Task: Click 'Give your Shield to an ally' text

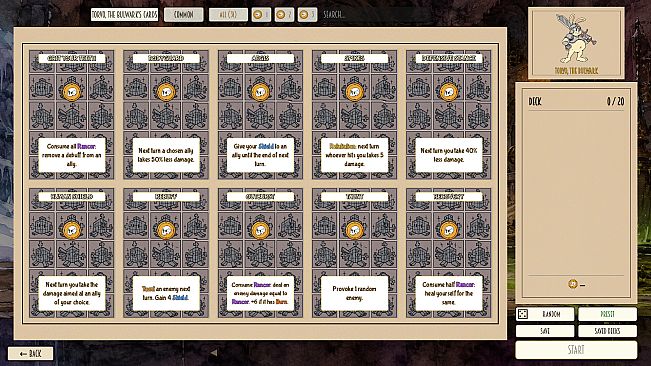Action: [x=260, y=155]
